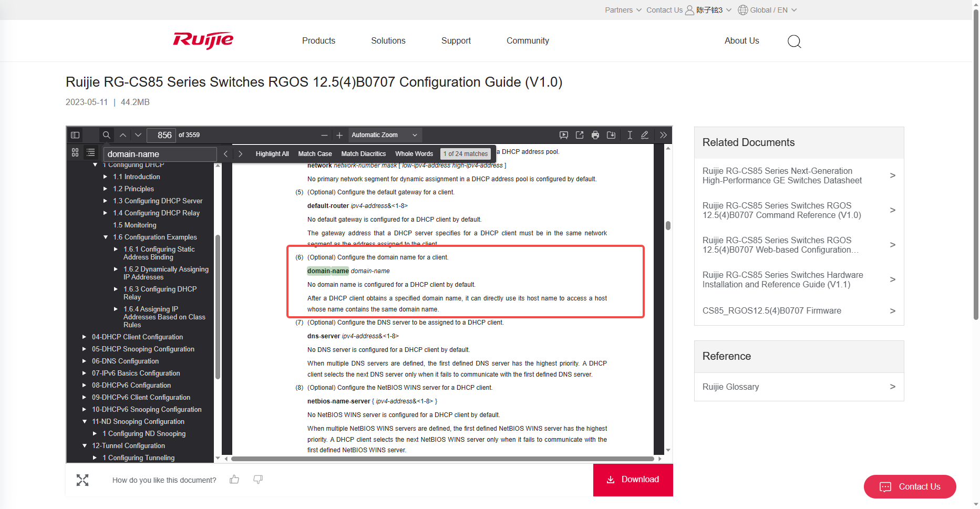980x509 pixels.
Task: Zoom out with the minus icon
Action: click(324, 135)
